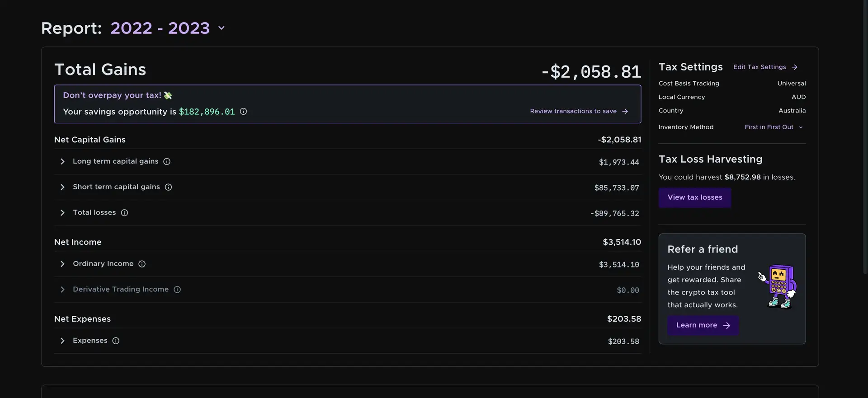Click info icon beside savings opportunity amount
Viewport: 868px width, 398px height.
coord(243,112)
